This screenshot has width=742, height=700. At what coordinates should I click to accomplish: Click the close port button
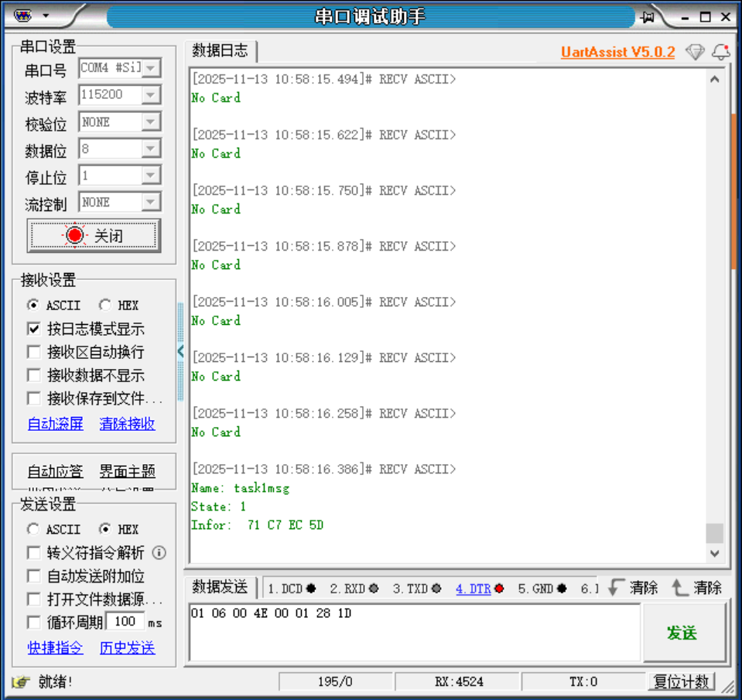94,236
